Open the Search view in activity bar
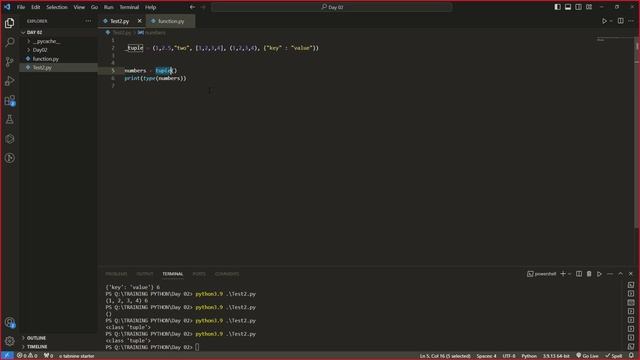 [9, 42]
